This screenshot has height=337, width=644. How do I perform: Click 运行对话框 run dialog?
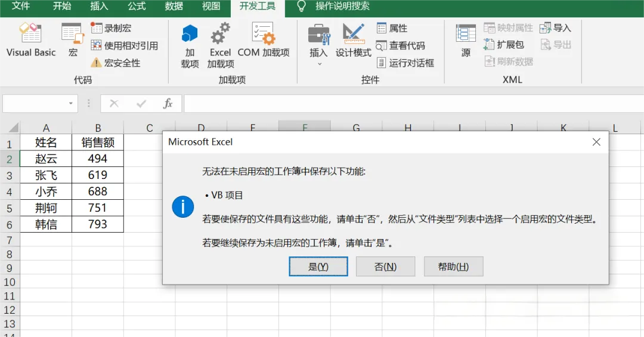405,63
